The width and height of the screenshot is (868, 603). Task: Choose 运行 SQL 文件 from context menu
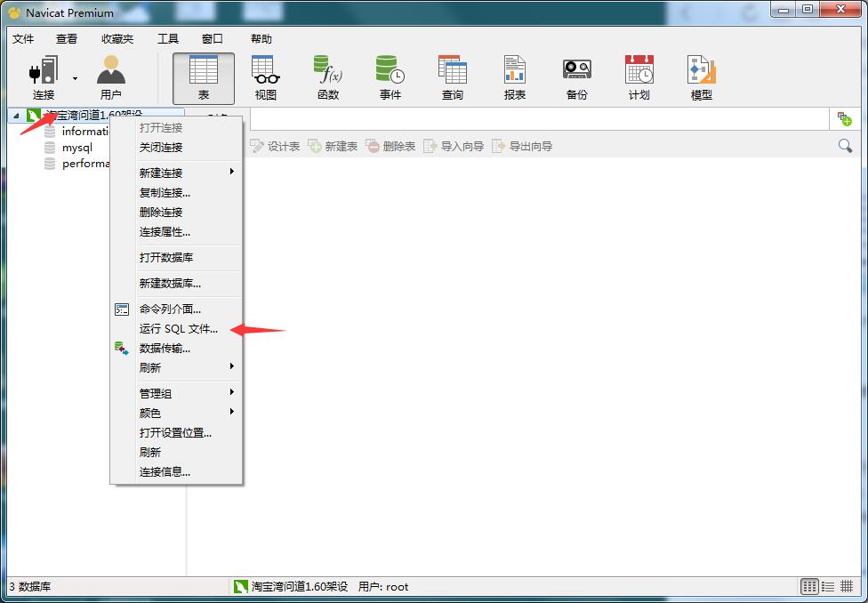[178, 329]
